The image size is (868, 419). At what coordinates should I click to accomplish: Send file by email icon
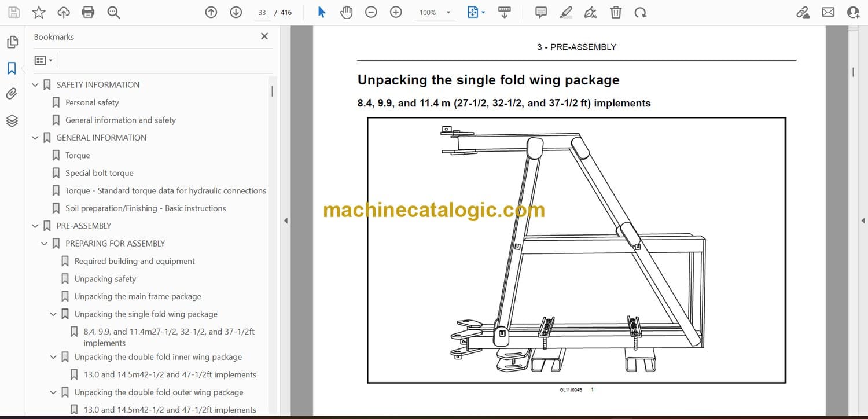pos(828,12)
